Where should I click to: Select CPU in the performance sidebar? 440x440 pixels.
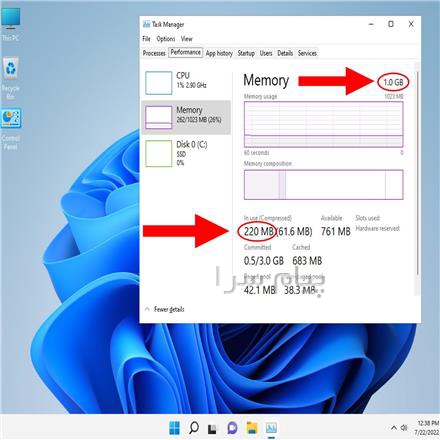point(186,83)
